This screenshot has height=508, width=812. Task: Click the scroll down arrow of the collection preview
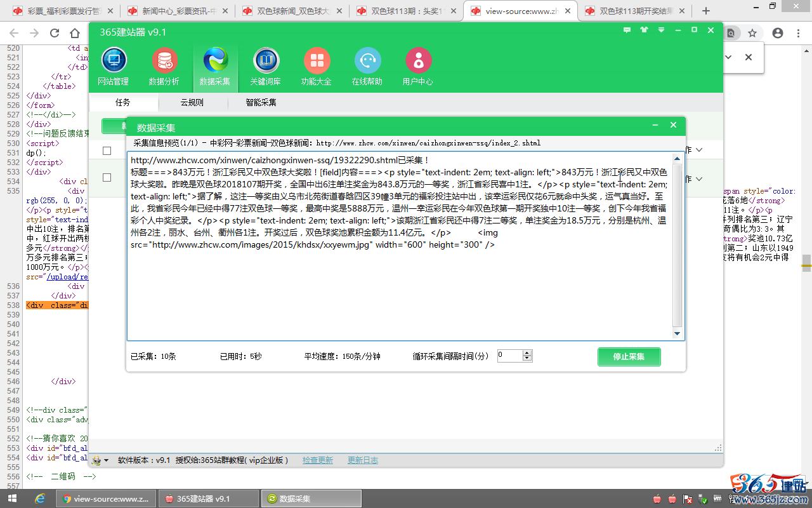[x=677, y=334]
